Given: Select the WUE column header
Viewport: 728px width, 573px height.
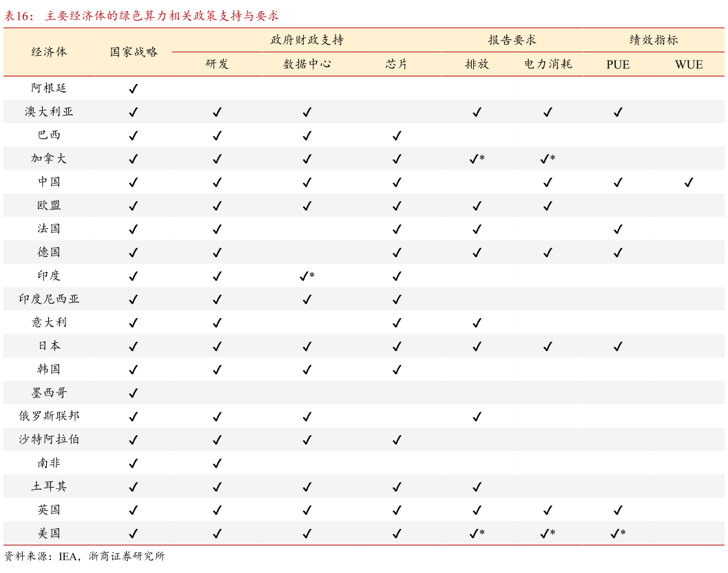Looking at the screenshot, I should [689, 65].
